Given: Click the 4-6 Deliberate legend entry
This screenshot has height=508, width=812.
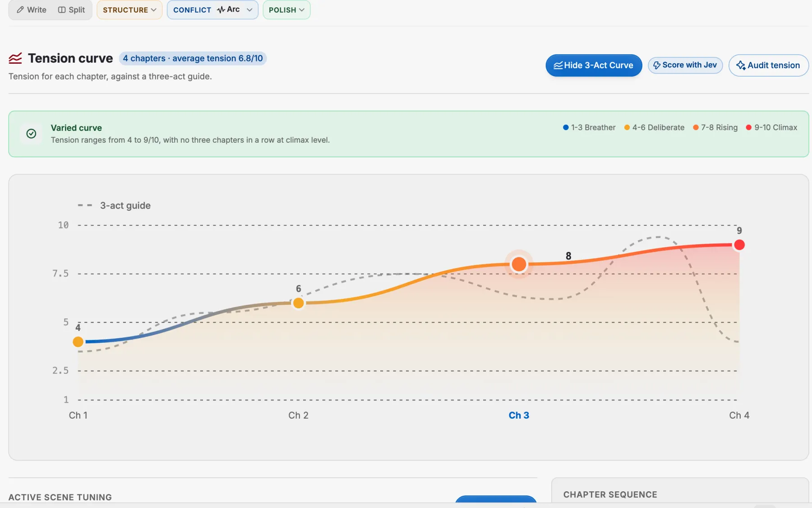Looking at the screenshot, I should click(654, 127).
